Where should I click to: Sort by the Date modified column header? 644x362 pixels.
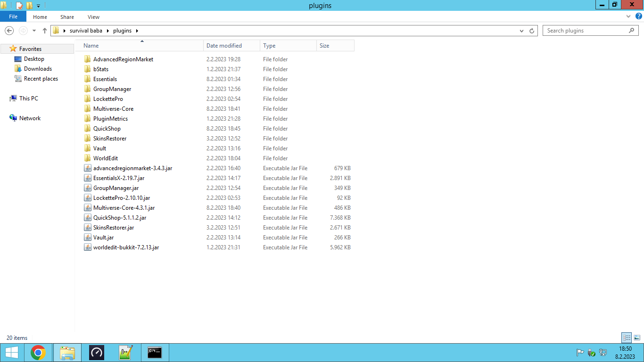click(x=231, y=46)
